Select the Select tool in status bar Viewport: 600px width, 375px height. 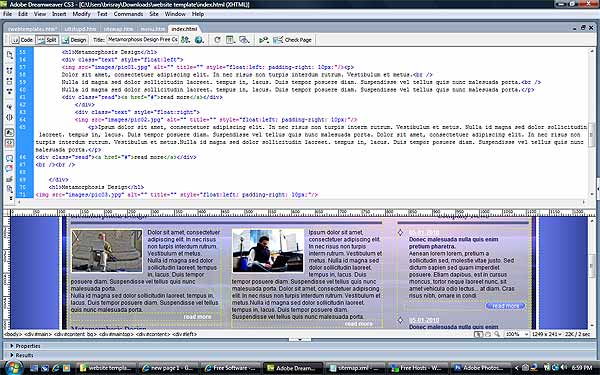click(478, 334)
